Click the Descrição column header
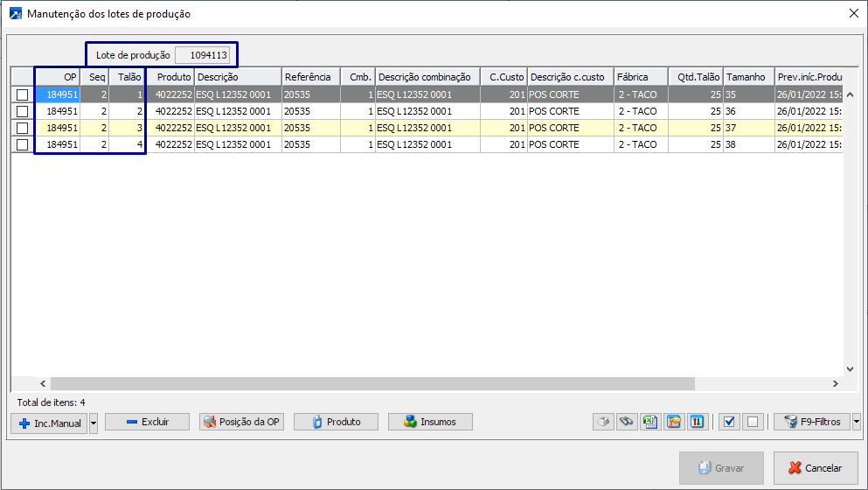868x490 pixels. click(238, 77)
